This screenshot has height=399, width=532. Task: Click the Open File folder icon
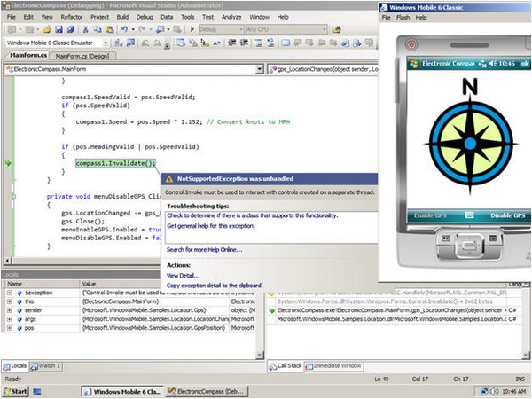(47, 29)
